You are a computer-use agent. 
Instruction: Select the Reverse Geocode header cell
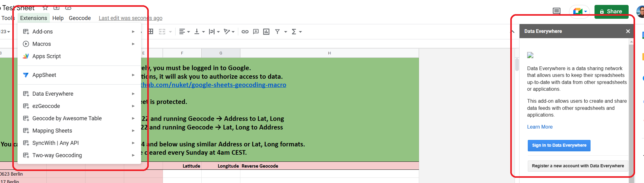[x=330, y=166]
